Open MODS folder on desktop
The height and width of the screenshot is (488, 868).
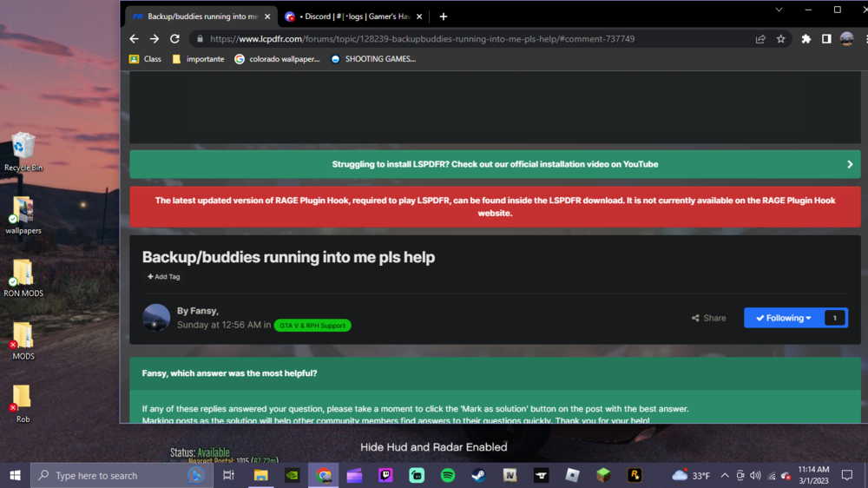pyautogui.click(x=23, y=341)
